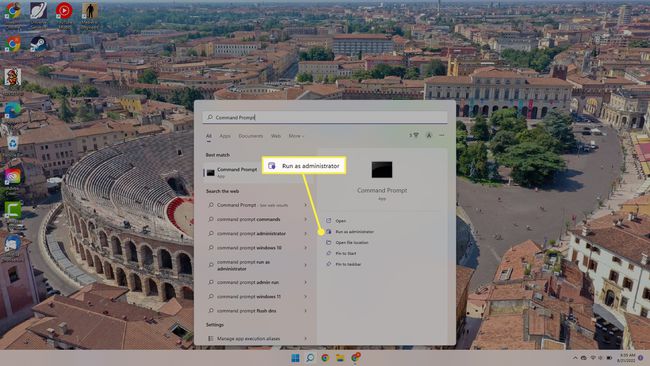Screen dimensions: 650x366
Task: Expand arrow for 'command prompt admin run'
Action: pos(306,282)
